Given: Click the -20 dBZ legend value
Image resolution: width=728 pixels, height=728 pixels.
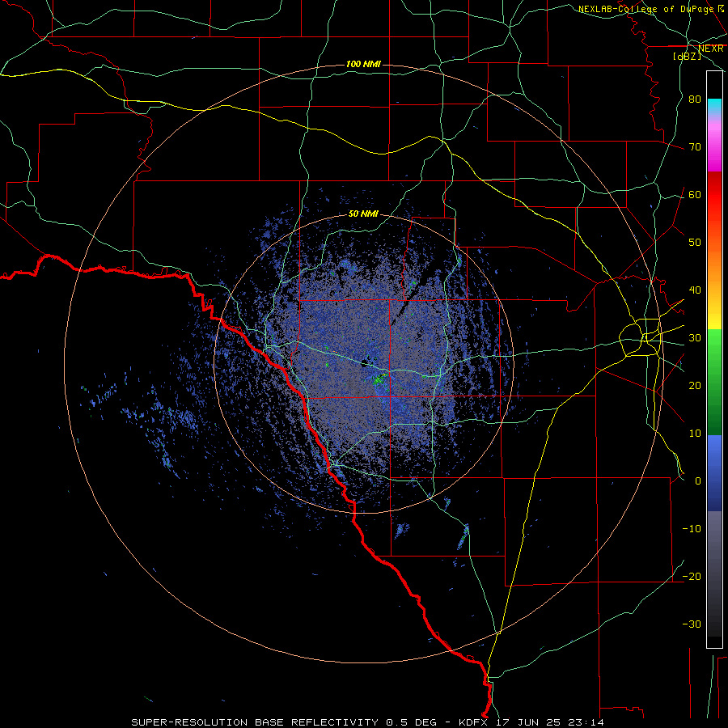Looking at the screenshot, I should click(692, 577).
